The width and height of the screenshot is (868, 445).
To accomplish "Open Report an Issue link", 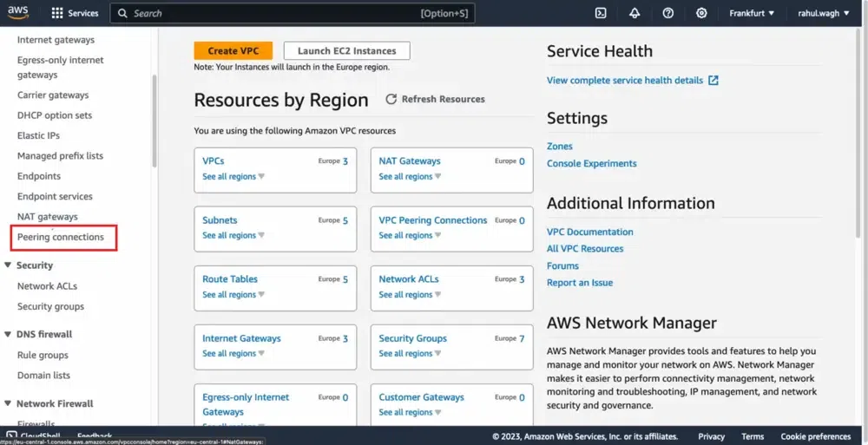I will click(x=580, y=282).
